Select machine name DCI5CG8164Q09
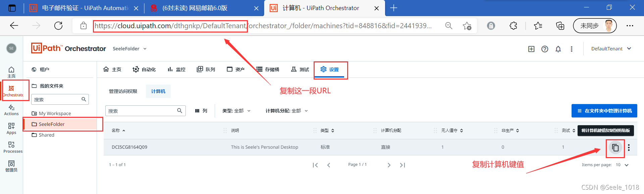The image size is (644, 194). point(129,147)
